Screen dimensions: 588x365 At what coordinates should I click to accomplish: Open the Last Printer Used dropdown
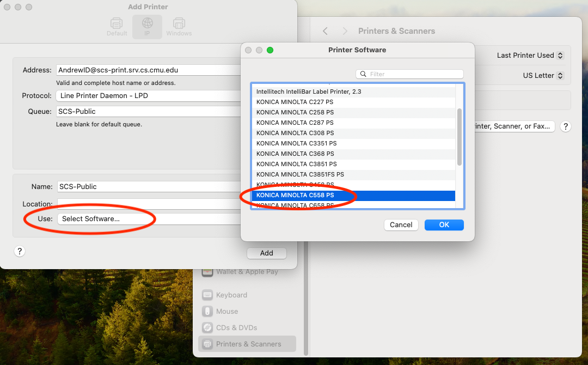pos(530,56)
